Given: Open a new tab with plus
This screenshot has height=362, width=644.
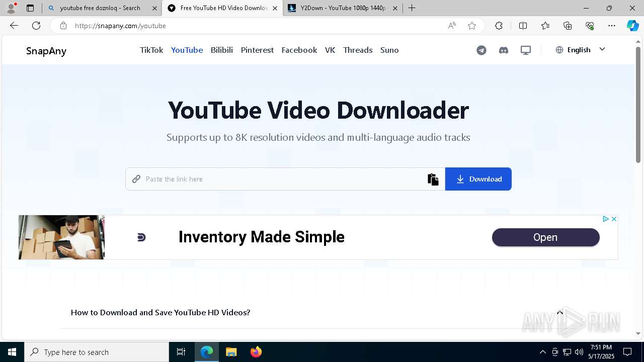Looking at the screenshot, I should pyautogui.click(x=412, y=8).
